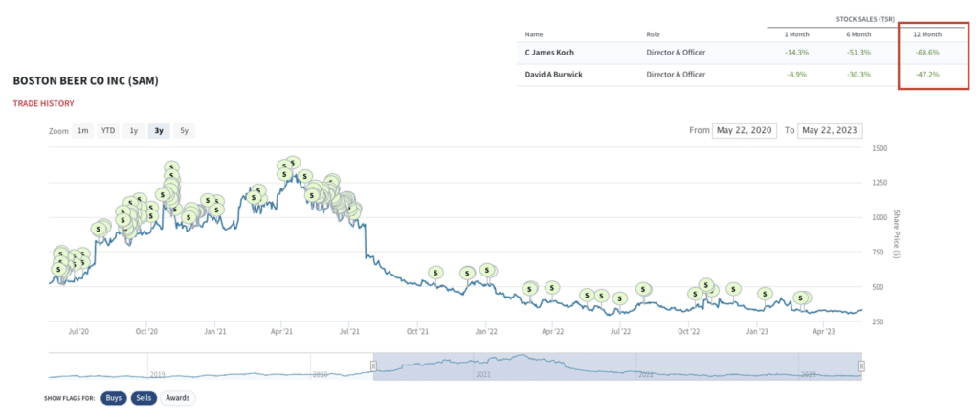Click David A Burwick's name

[552, 75]
